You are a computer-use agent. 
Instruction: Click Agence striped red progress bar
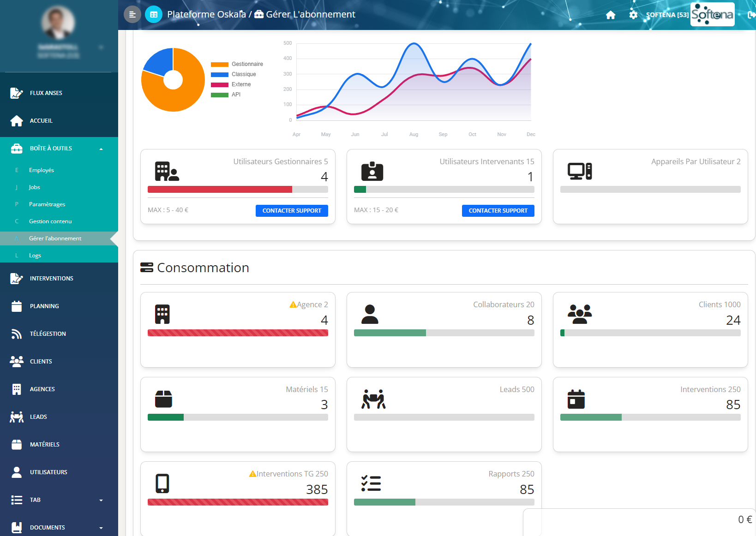238,333
